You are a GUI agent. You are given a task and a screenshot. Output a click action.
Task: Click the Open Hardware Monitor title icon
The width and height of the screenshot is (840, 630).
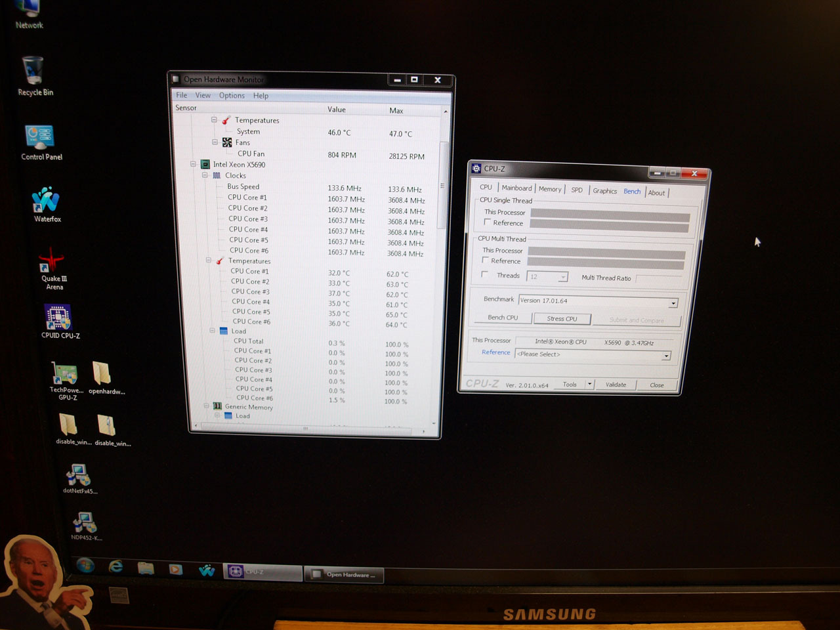(176, 79)
